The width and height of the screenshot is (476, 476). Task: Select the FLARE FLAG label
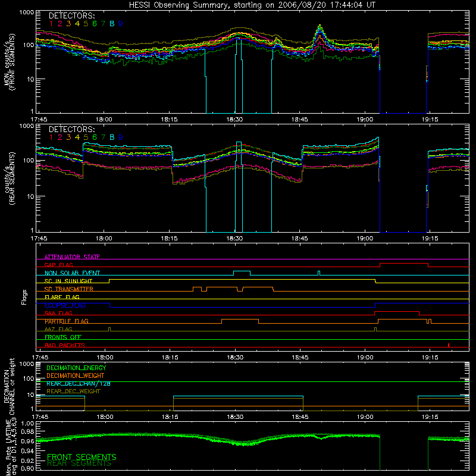[62, 297]
